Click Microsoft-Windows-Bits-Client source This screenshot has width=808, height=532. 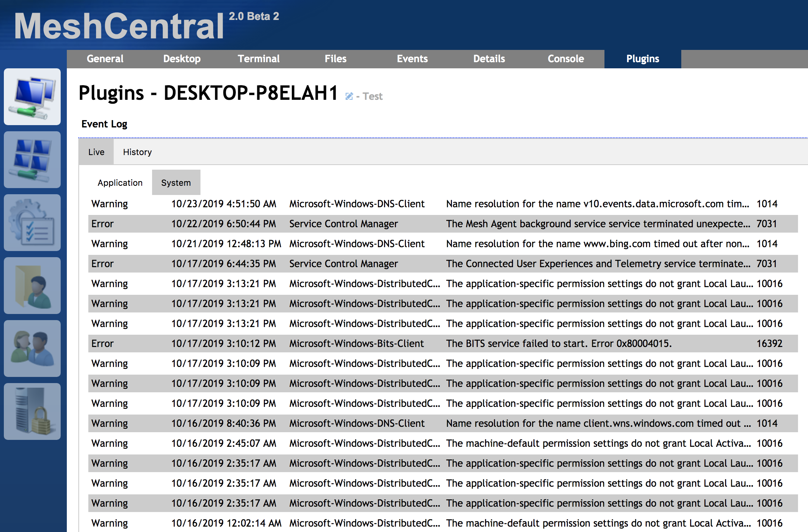pyautogui.click(x=357, y=344)
